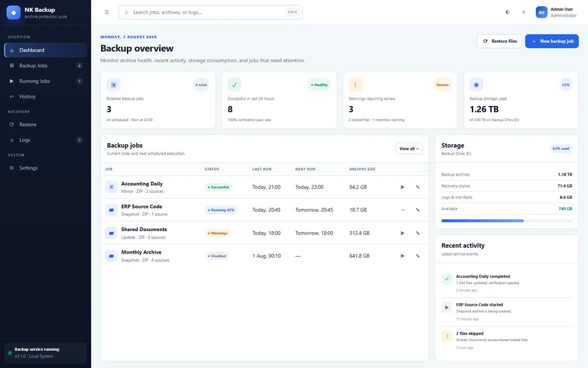Viewport: 588px width, 368px height.
Task: Click the Accounting Daily job type icon
Action: [111, 187]
